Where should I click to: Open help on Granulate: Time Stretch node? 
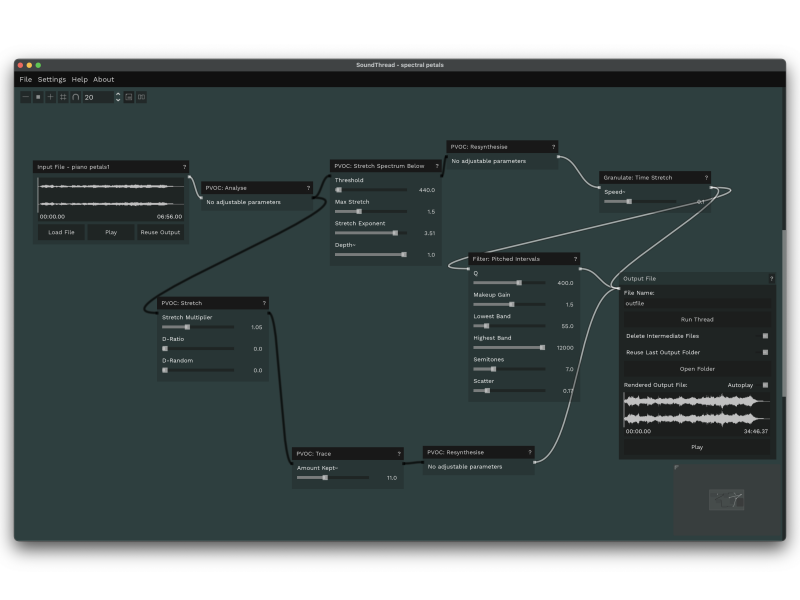[706, 178]
